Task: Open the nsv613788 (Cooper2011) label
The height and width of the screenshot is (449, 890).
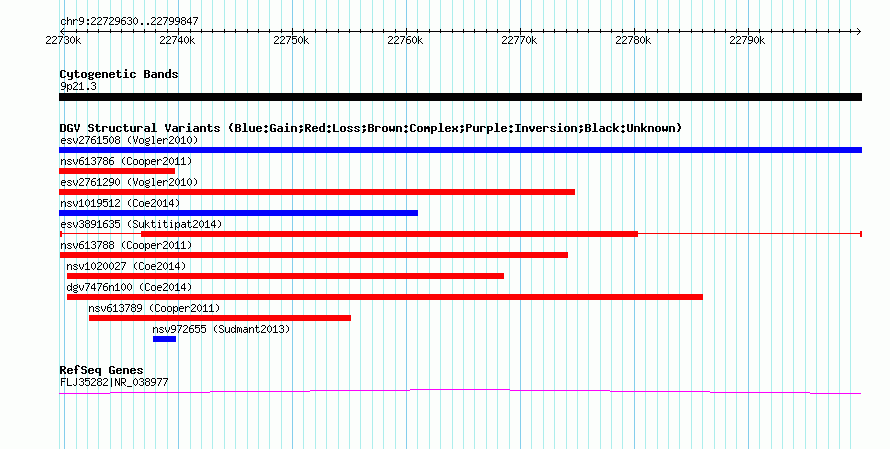Action: [x=126, y=245]
